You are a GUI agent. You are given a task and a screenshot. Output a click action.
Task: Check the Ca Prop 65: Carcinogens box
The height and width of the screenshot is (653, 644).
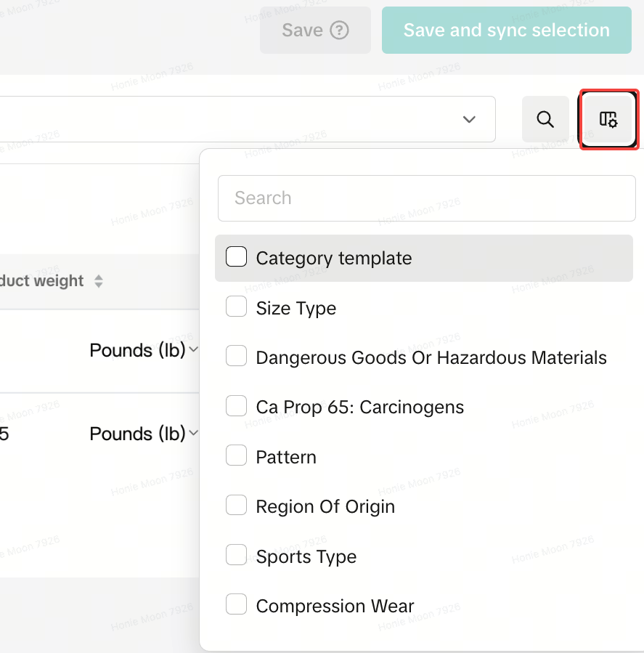coord(236,406)
